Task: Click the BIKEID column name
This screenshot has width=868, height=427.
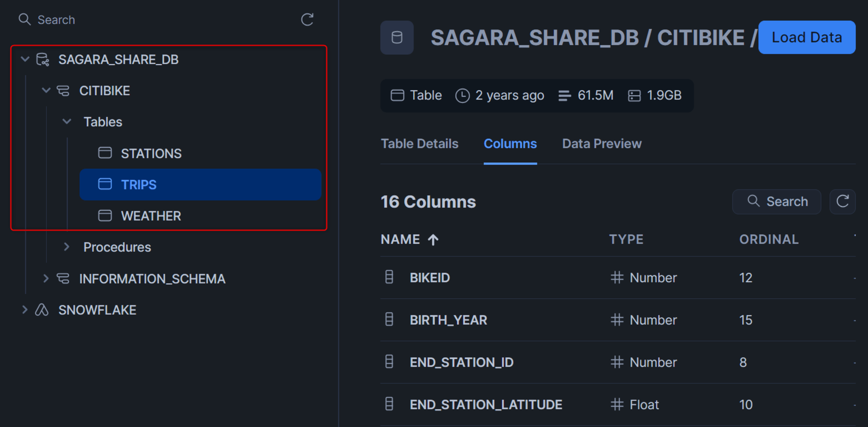Action: click(x=430, y=278)
